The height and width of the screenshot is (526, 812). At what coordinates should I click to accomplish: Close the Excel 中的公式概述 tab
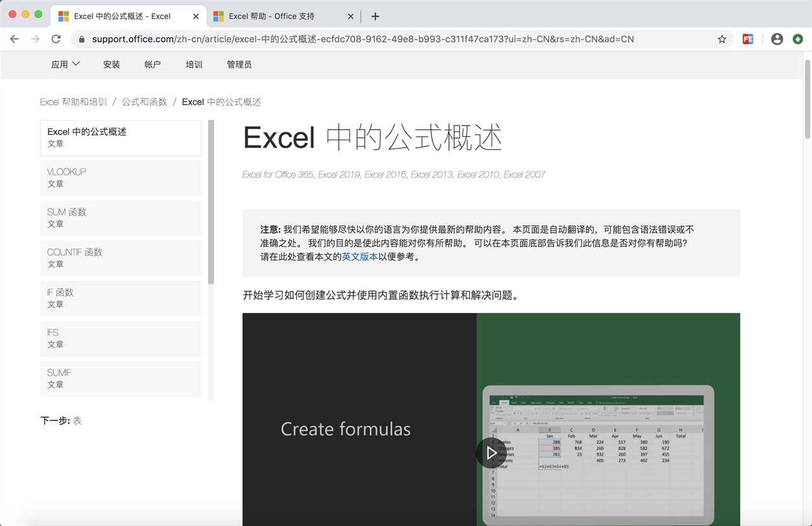point(196,16)
